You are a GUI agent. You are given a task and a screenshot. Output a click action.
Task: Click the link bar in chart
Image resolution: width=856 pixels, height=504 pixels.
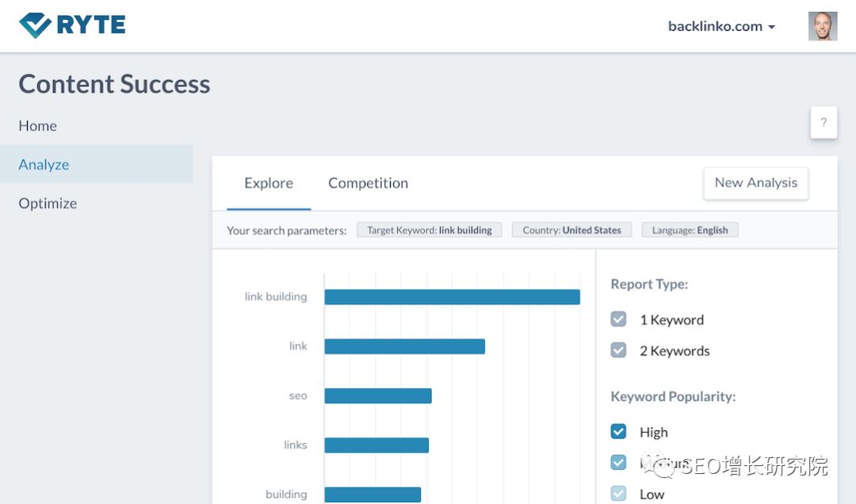coord(404,346)
